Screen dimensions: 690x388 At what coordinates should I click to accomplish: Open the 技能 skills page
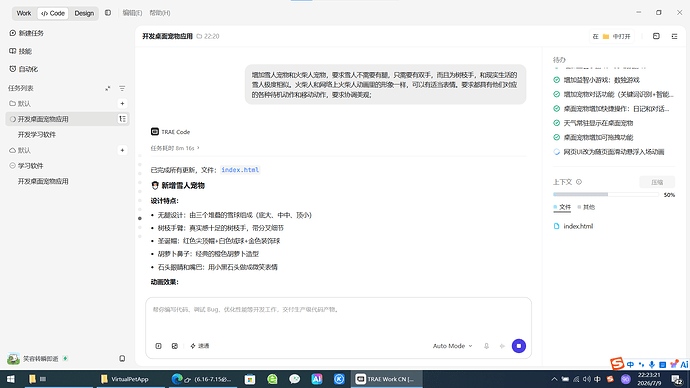(21, 51)
